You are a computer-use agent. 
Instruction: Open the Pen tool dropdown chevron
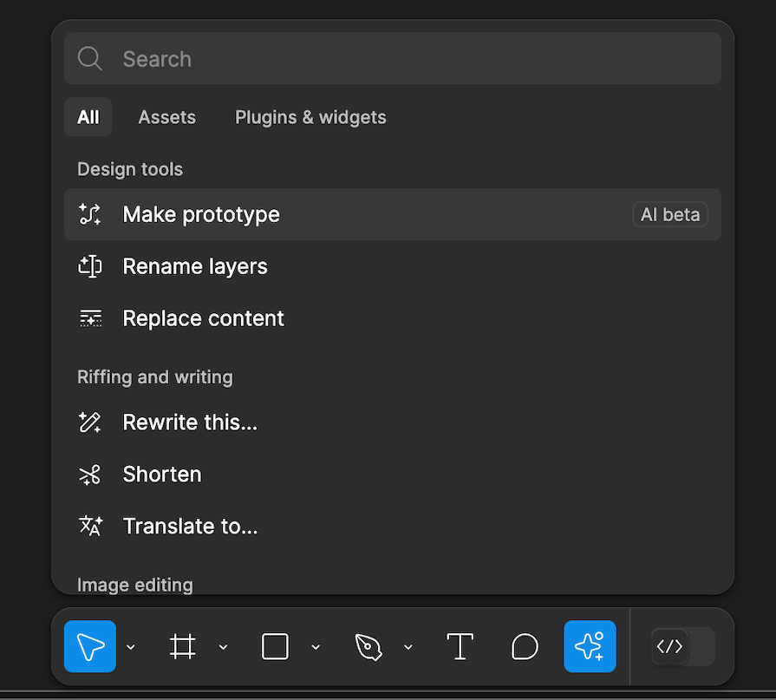coord(408,647)
